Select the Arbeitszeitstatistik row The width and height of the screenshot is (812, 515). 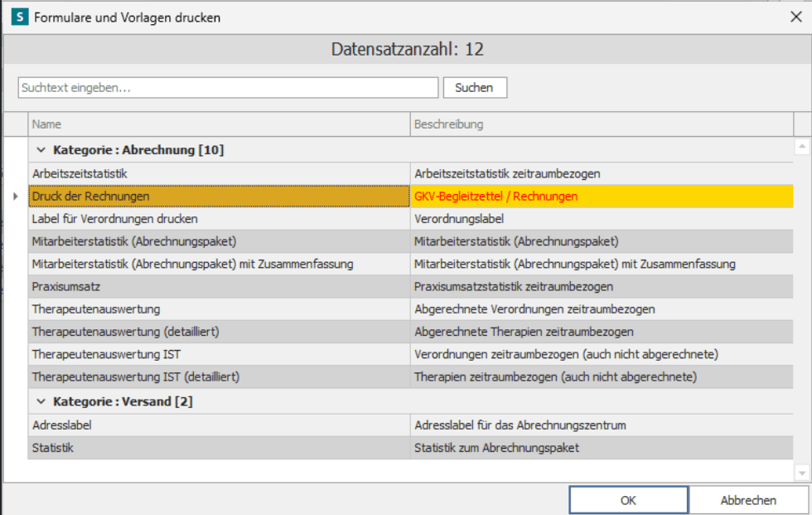(x=411, y=173)
